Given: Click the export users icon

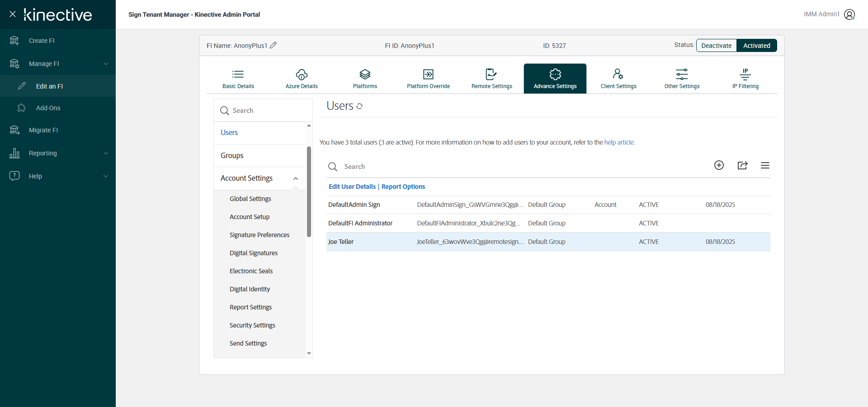Looking at the screenshot, I should point(742,165).
